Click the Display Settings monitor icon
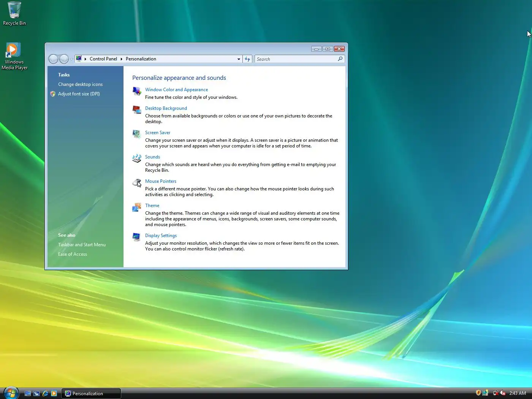 [137, 237]
